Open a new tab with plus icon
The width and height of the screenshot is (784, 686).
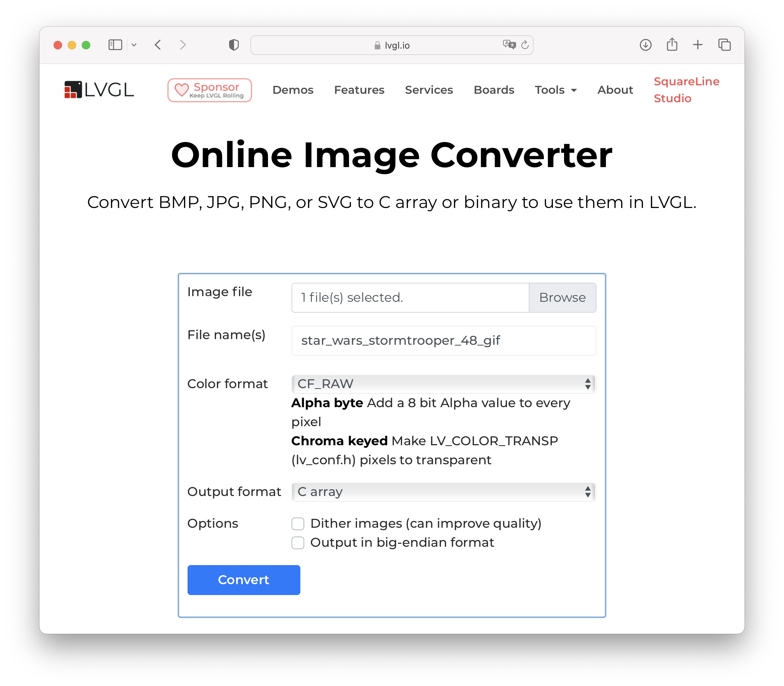(698, 45)
